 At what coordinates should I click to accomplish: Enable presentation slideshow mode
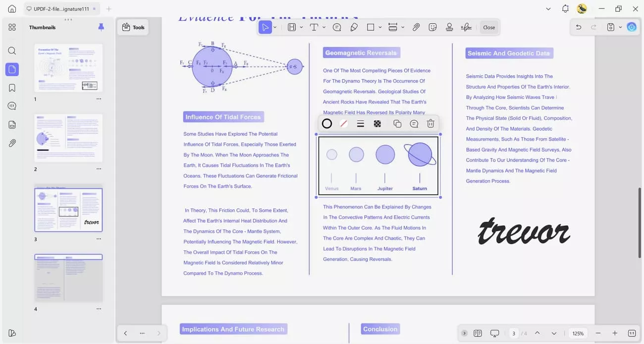(x=494, y=333)
